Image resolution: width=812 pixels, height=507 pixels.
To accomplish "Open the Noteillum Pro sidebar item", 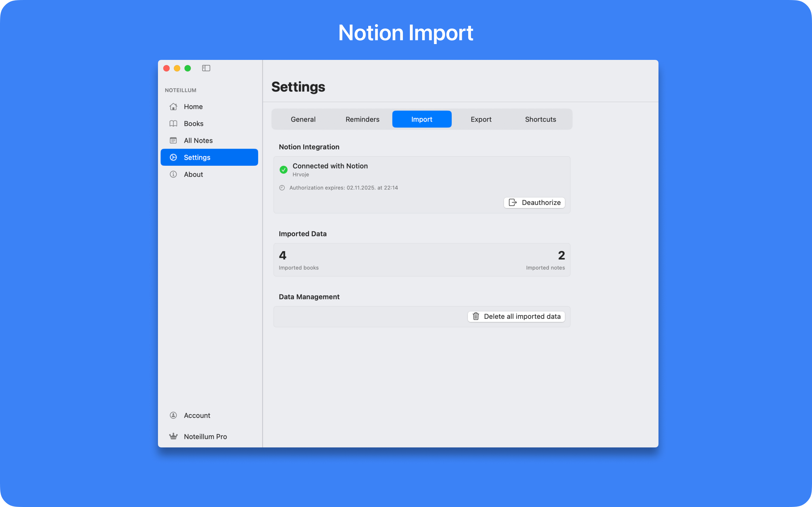I will [x=205, y=437].
